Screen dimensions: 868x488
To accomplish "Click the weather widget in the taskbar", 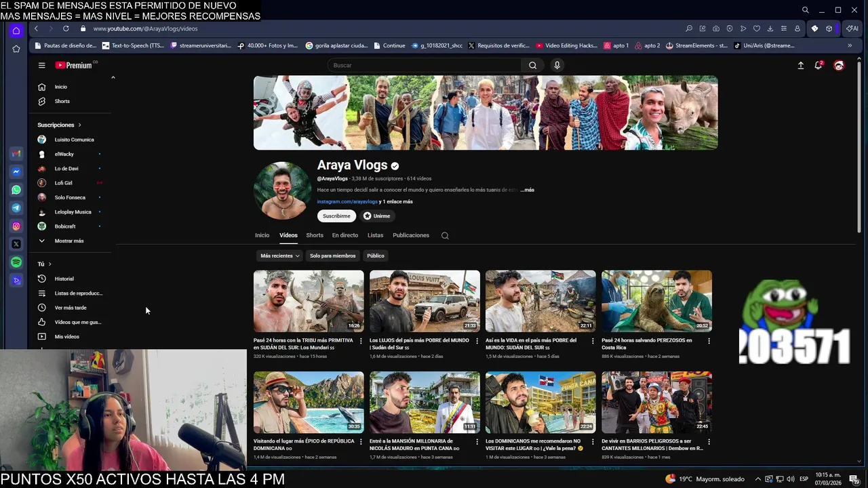I will click(705, 479).
